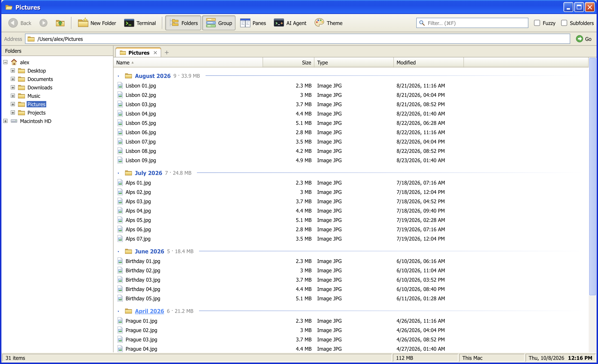Select the Alps 03.jpg file icon
The image size is (598, 364).
tap(120, 201)
